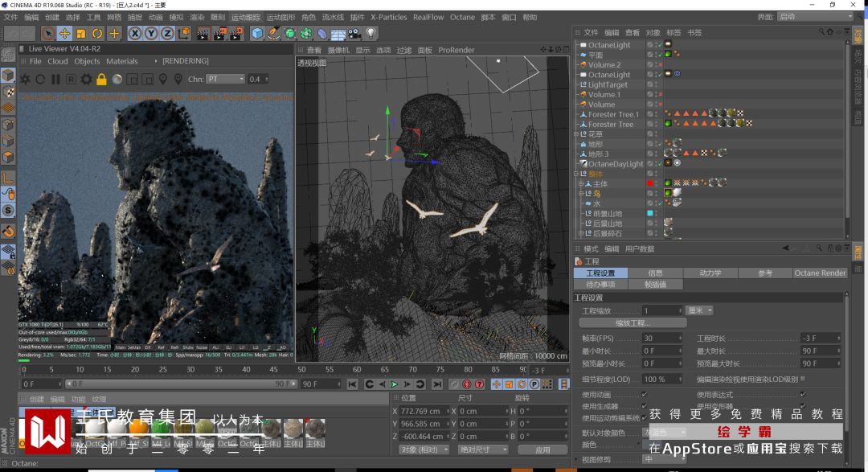Viewport: 868px width, 472px height.
Task: Click the Cube primitive object icon
Action: 257,33
